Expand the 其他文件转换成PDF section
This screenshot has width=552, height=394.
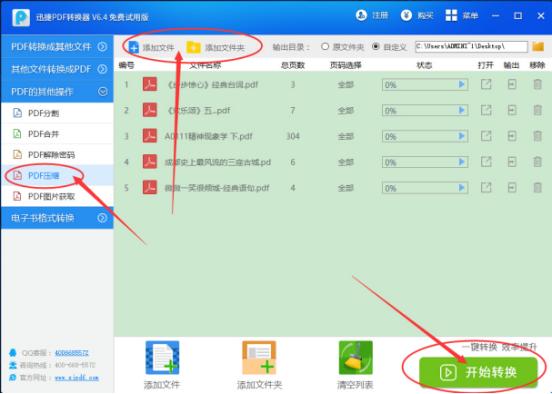[x=57, y=69]
